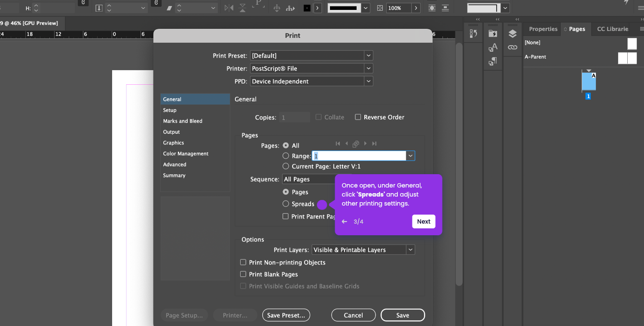Select the page 1 thumbnail in Pages panel

point(589,82)
